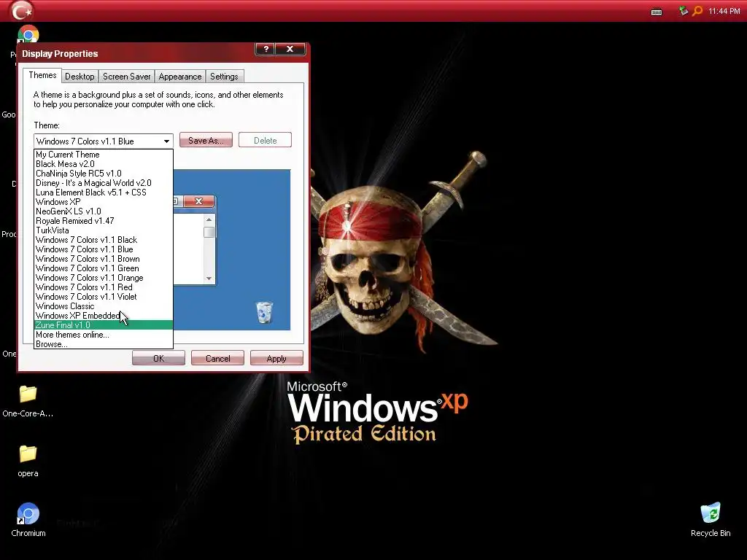
Task: Click the preview window's close X button
Action: (198, 201)
